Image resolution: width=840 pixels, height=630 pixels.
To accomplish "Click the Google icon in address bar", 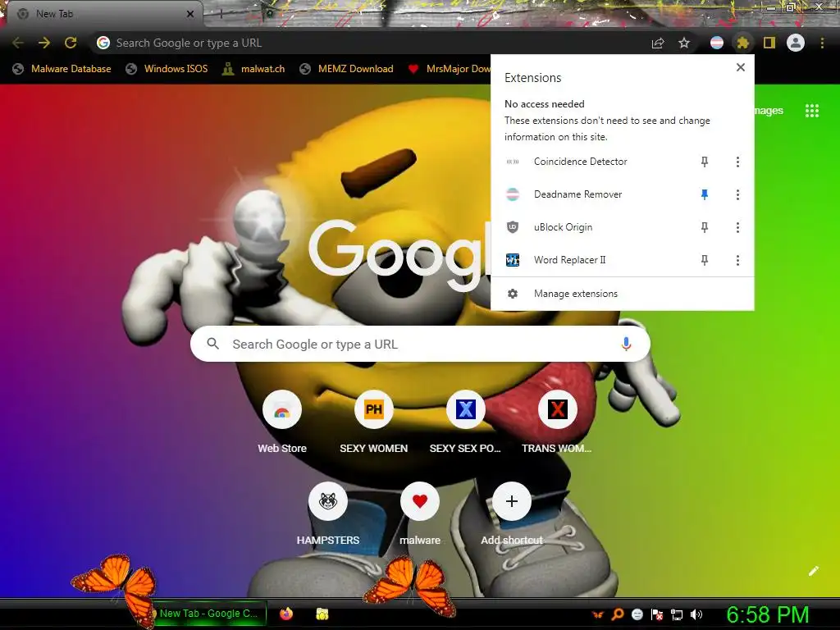I will (103, 43).
